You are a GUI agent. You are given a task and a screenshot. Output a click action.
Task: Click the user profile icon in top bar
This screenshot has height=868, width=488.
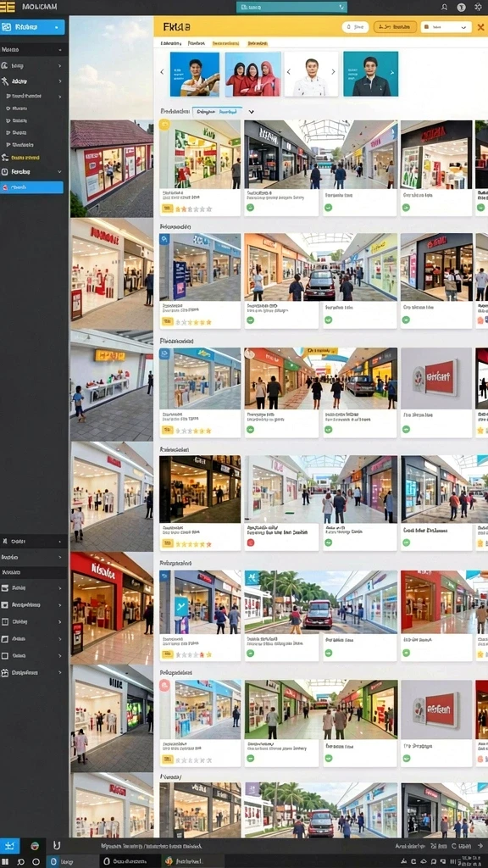tap(461, 7)
